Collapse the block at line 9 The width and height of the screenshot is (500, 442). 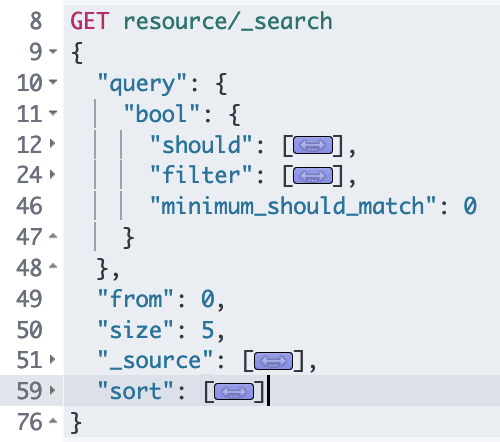(x=53, y=51)
